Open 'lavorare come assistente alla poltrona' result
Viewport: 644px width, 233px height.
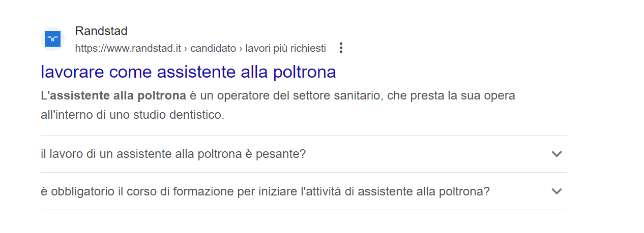pyautogui.click(x=188, y=72)
